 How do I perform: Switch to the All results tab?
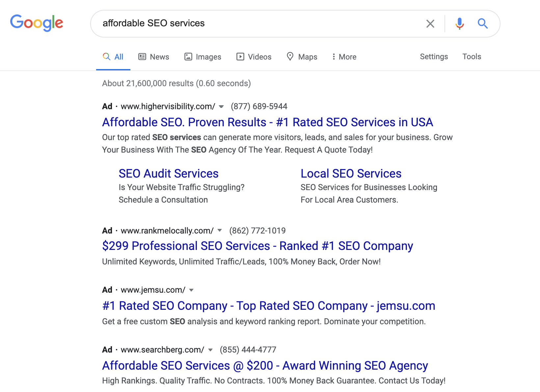113,57
